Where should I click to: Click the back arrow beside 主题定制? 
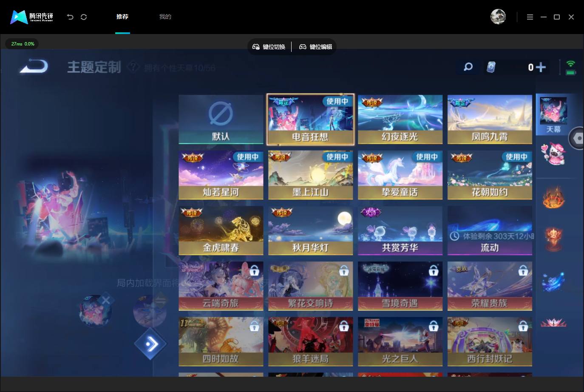(x=34, y=67)
